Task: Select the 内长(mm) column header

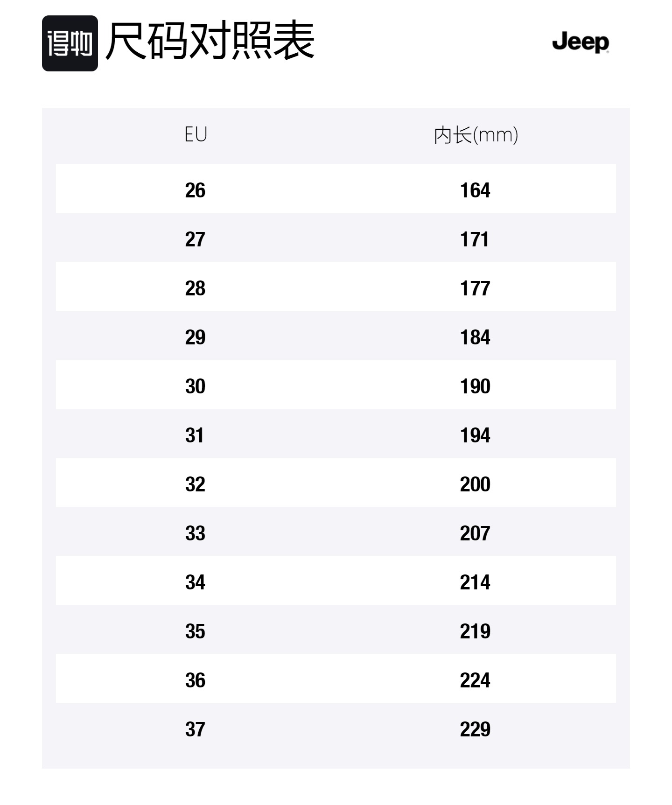Action: 476,135
